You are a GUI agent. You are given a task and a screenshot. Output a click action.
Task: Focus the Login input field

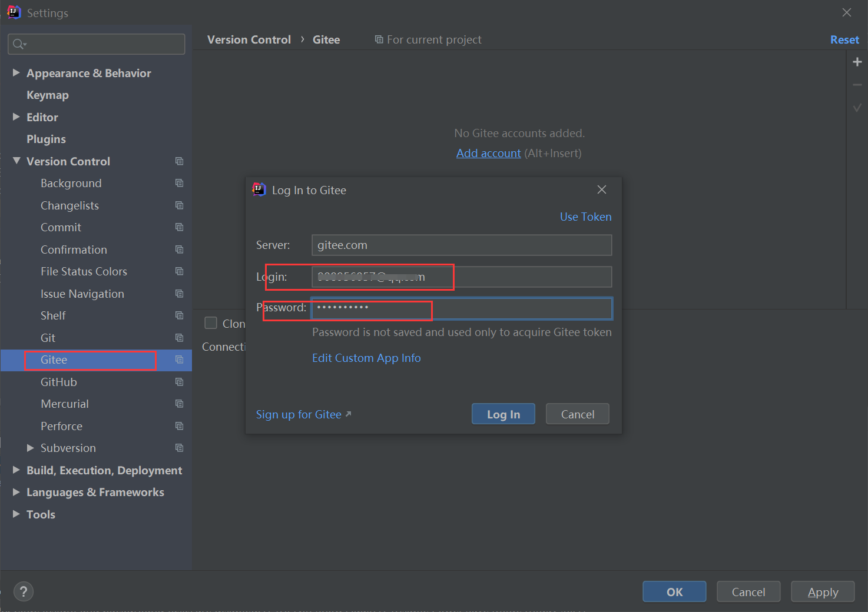(x=462, y=277)
